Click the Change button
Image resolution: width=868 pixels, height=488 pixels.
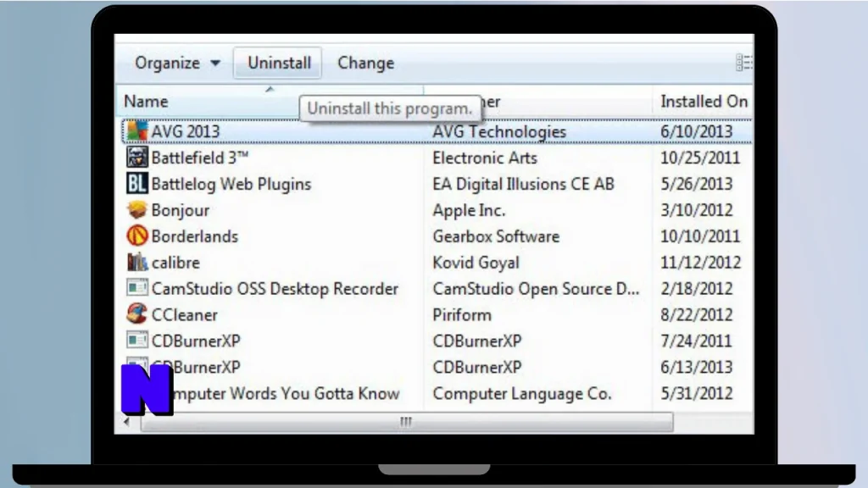pyautogui.click(x=366, y=63)
